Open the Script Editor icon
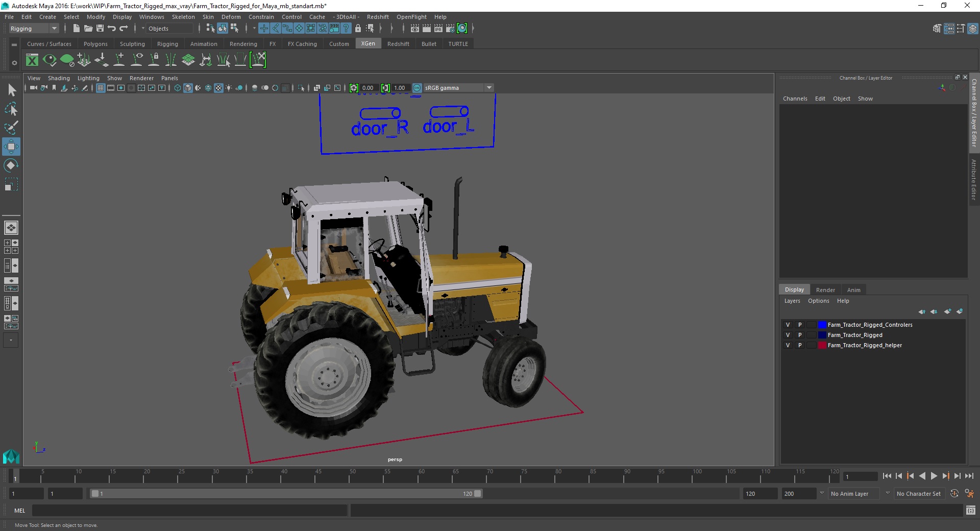The height and width of the screenshot is (531, 980). 971,510
